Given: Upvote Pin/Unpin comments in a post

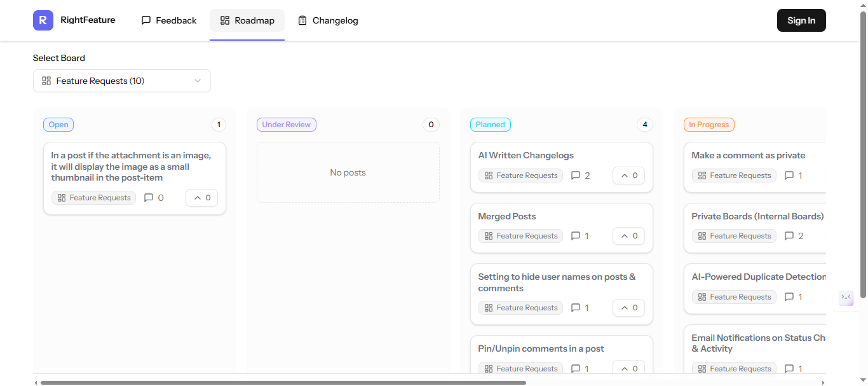Looking at the screenshot, I should (628, 369).
